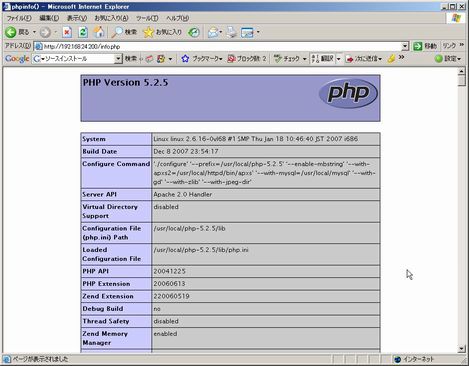The image size is (469, 366).
Task: Click the '20041225' PHP API value
Action: tap(169, 271)
